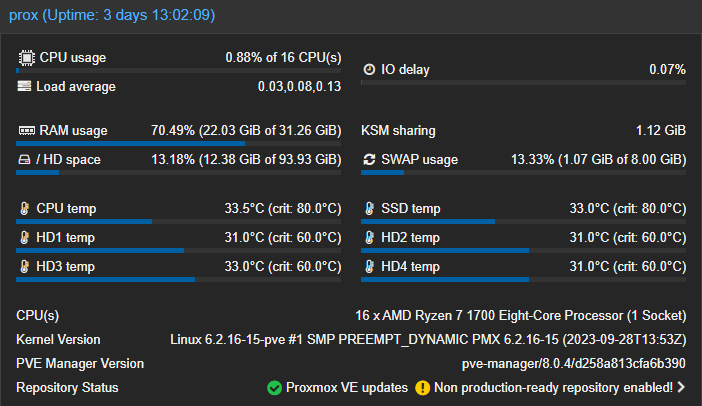Click the SSD temp thermometer icon
This screenshot has height=406, width=702.
[x=369, y=209]
